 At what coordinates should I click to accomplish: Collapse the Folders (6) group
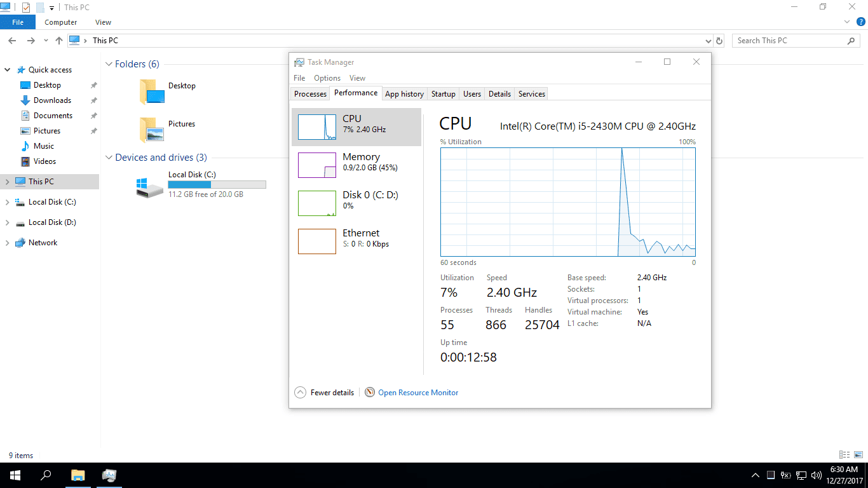point(109,64)
